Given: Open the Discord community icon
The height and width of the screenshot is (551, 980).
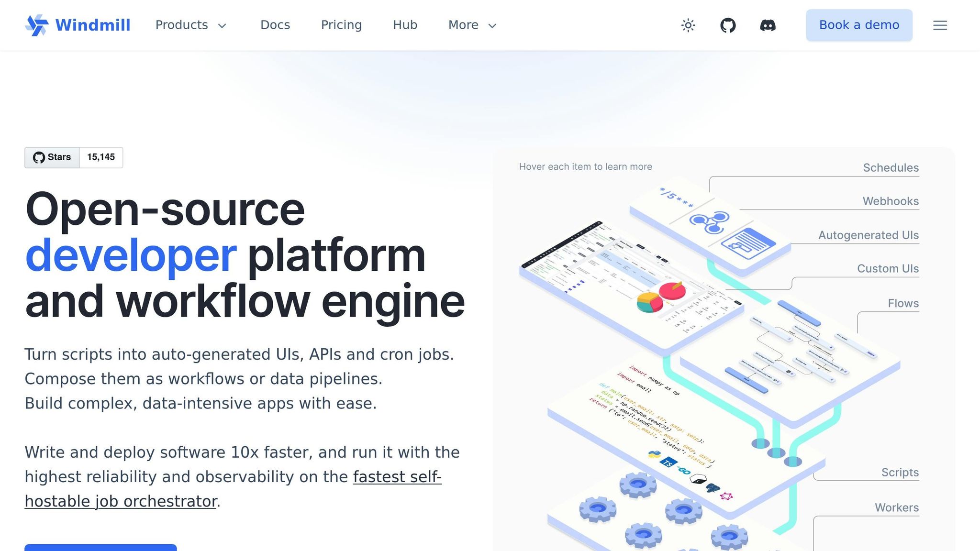Looking at the screenshot, I should coord(768,25).
